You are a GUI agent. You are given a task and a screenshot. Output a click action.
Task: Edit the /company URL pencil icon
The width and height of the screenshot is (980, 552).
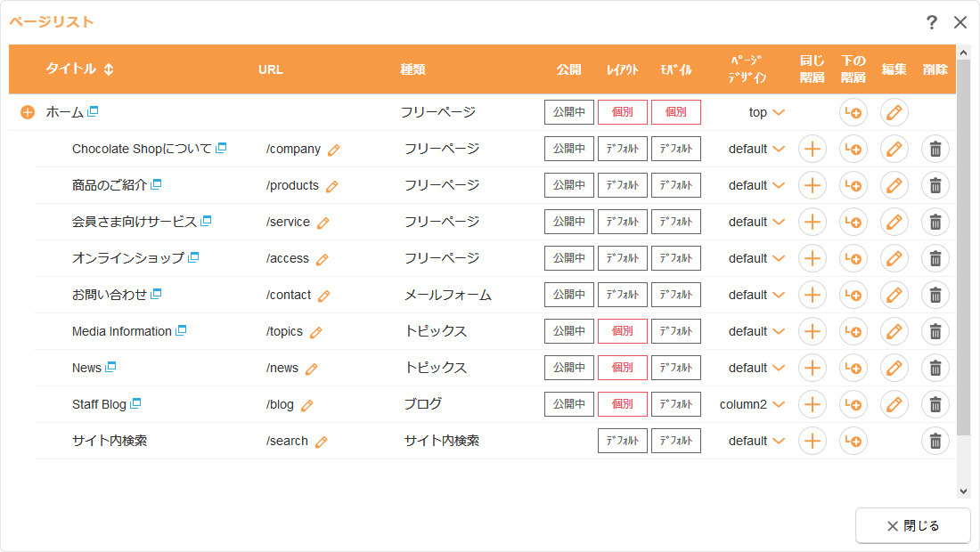coord(334,150)
